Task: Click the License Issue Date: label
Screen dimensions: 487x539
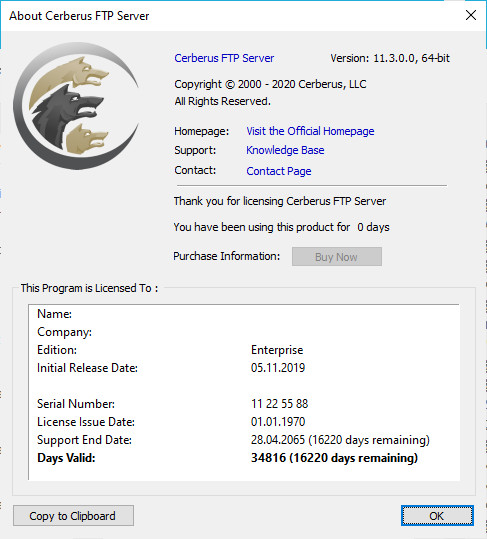Action: (86, 422)
